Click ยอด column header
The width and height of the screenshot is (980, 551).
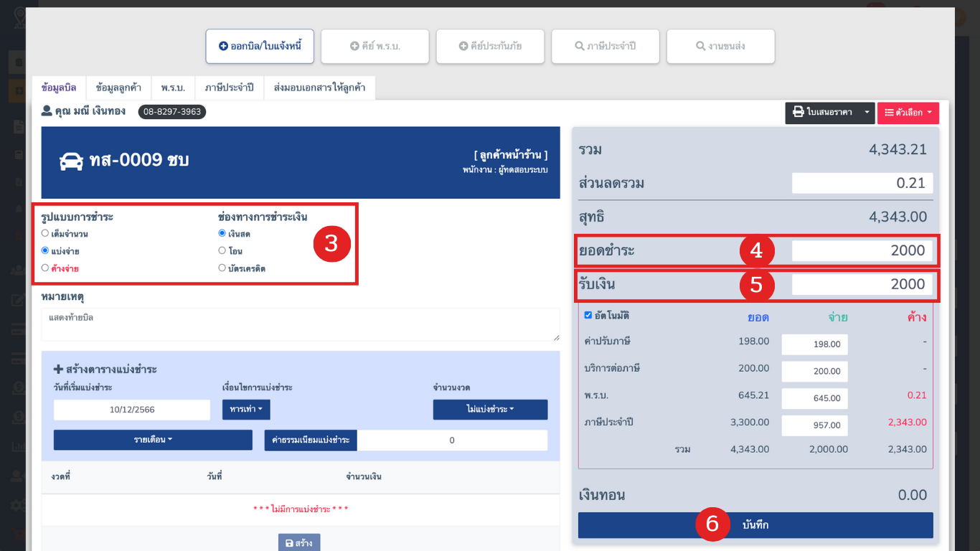[x=758, y=317]
